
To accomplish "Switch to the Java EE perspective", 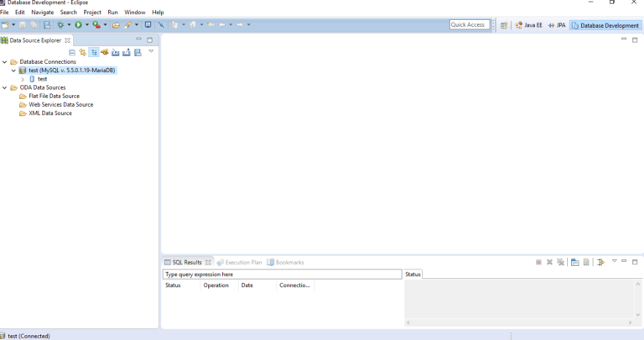I will point(528,25).
